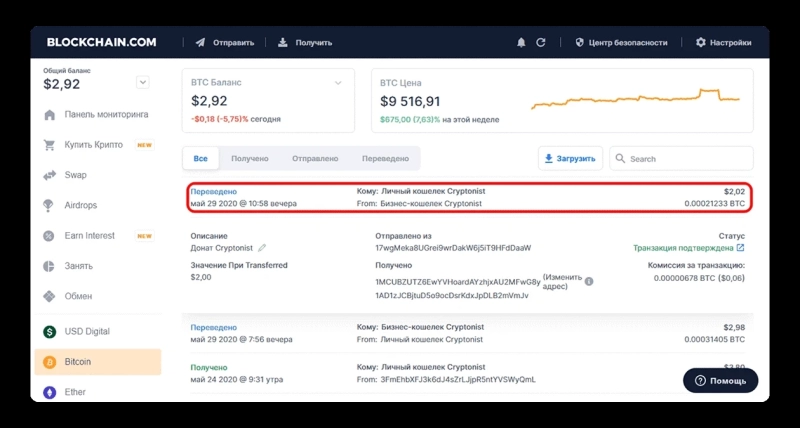This screenshot has height=428, width=800.
Task: Click fee value 0.00000678 BTC ($0,06)
Action: click(699, 278)
